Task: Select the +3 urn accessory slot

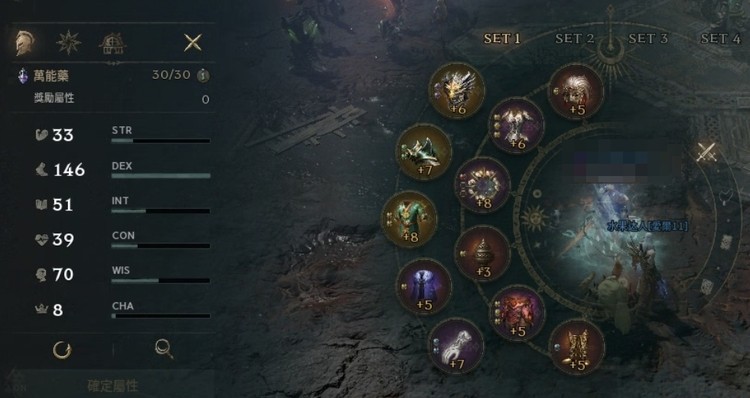Action: [482, 254]
